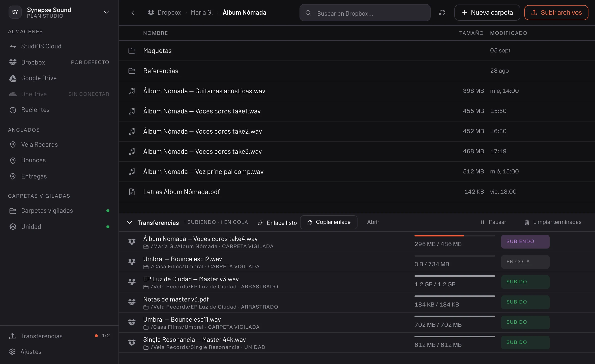Open the Maquetas folder

[x=357, y=51]
